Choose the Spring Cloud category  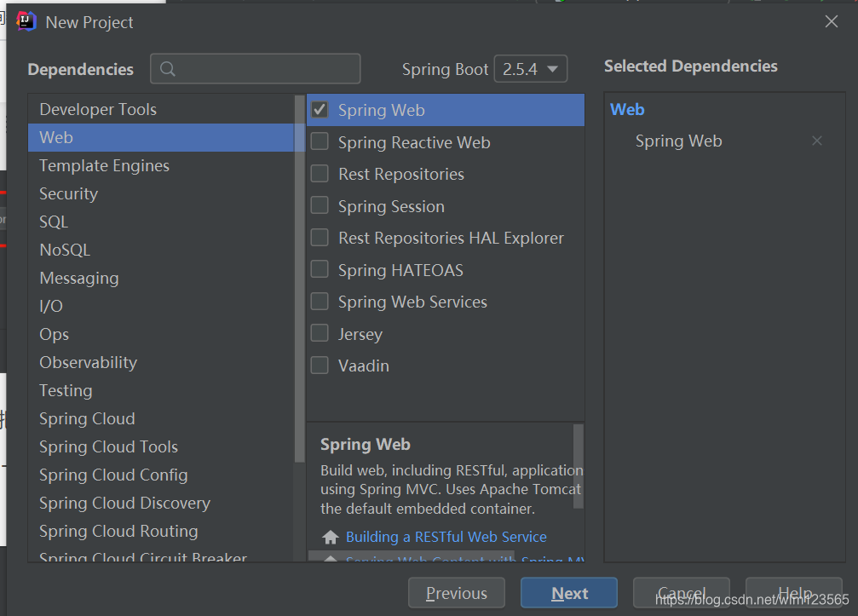161,418
